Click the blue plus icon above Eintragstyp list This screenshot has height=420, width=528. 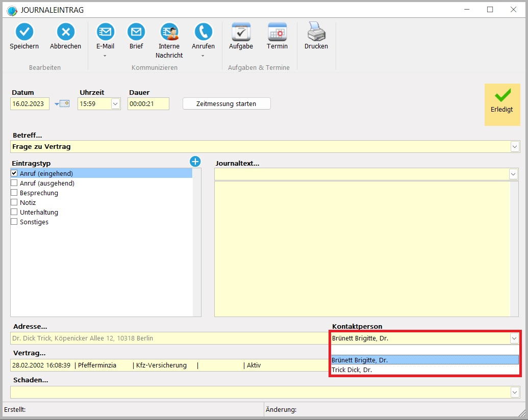coord(195,162)
